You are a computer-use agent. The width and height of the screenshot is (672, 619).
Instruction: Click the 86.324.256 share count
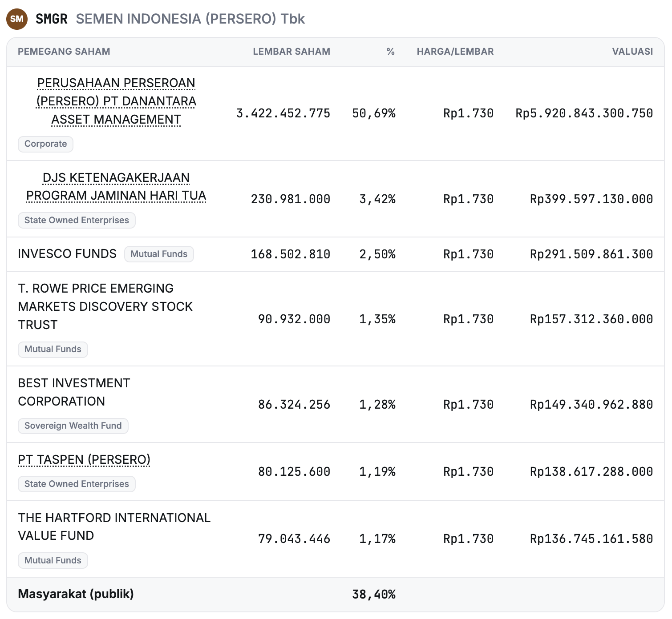(x=294, y=404)
